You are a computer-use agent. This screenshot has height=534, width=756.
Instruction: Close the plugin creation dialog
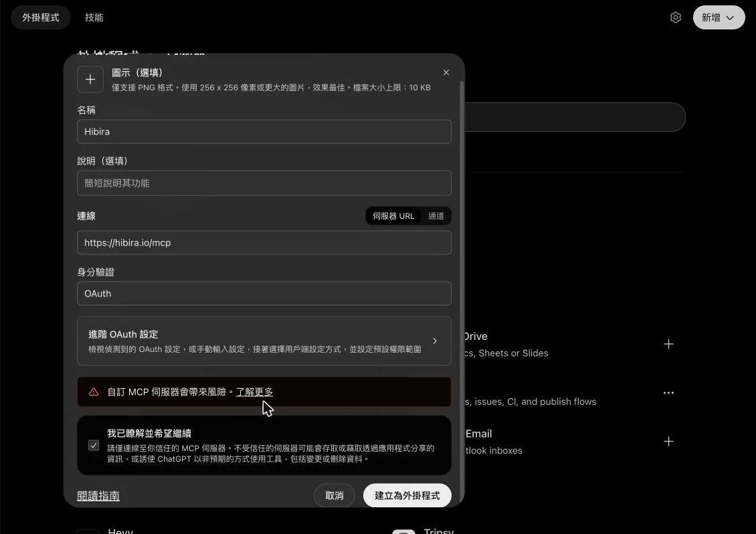coord(446,72)
